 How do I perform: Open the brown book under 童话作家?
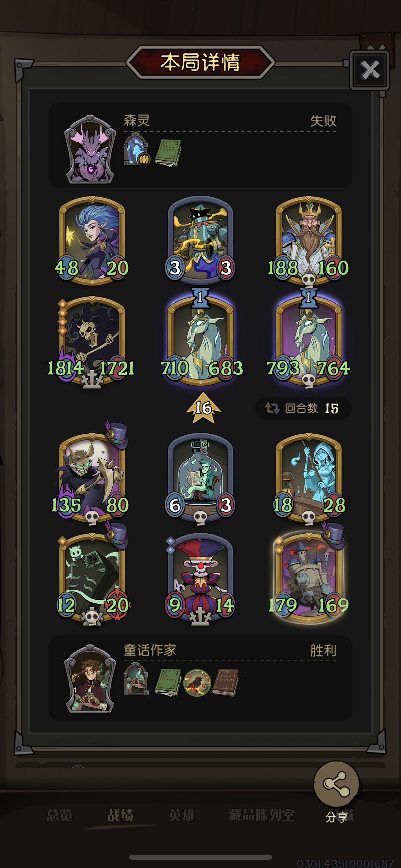click(x=225, y=683)
